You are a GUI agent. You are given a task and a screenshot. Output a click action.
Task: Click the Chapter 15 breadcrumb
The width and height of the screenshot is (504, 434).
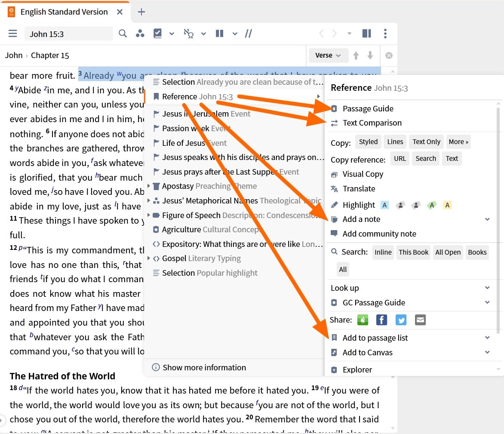50,55
